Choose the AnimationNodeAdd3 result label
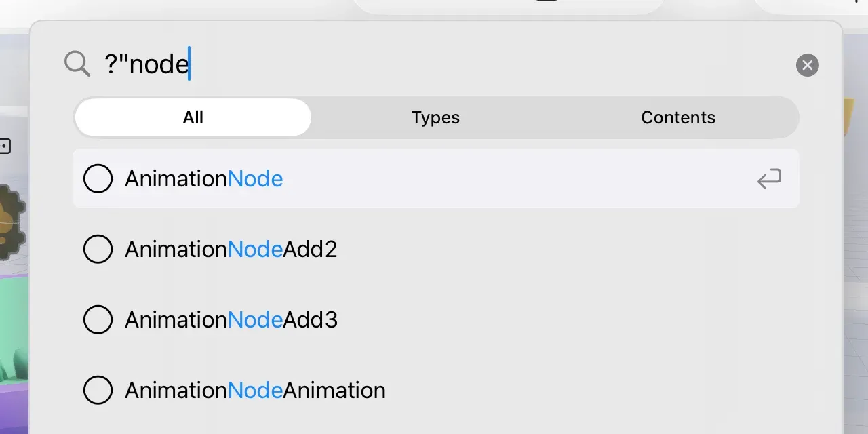Image resolution: width=868 pixels, height=434 pixels. click(231, 320)
